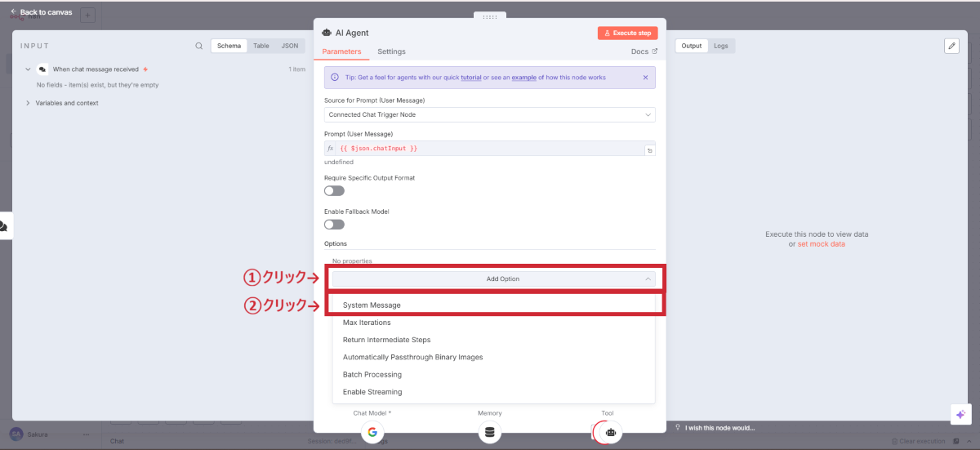
Task: Close the tip banner with X
Action: click(x=645, y=78)
